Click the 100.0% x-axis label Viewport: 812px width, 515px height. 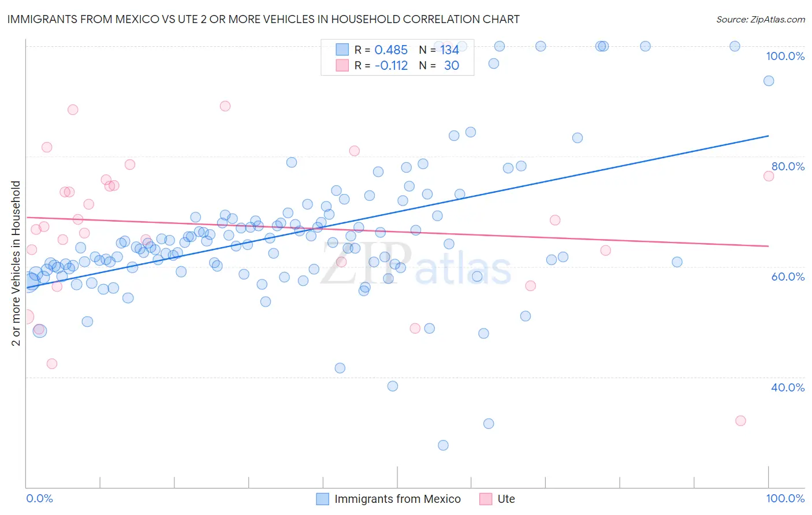(x=785, y=498)
